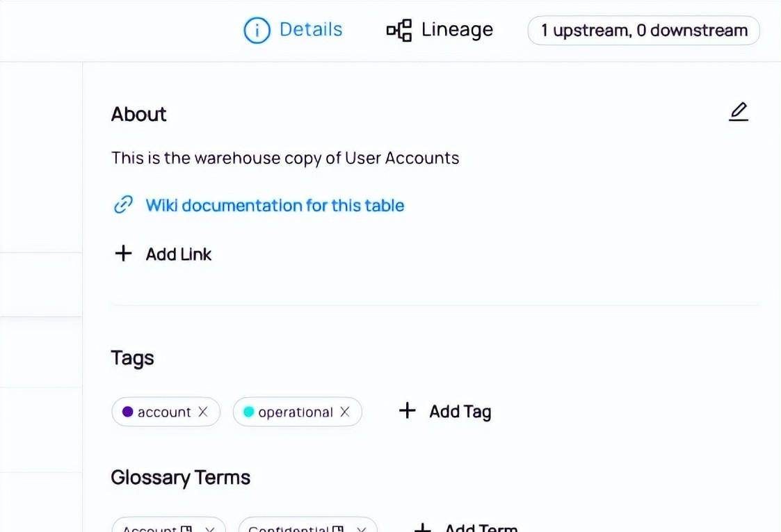Switch to the Details tab
Image resolution: width=781 pixels, height=532 pixels.
coord(293,30)
